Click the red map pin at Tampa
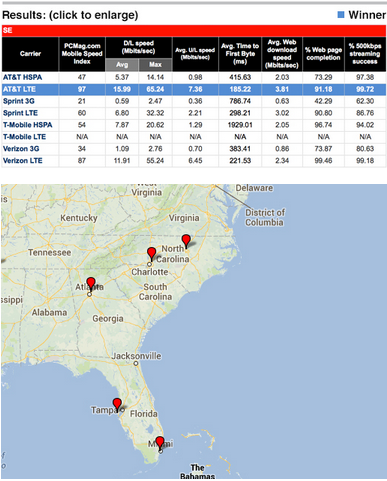The width and height of the screenshot is (387, 481). [117, 404]
